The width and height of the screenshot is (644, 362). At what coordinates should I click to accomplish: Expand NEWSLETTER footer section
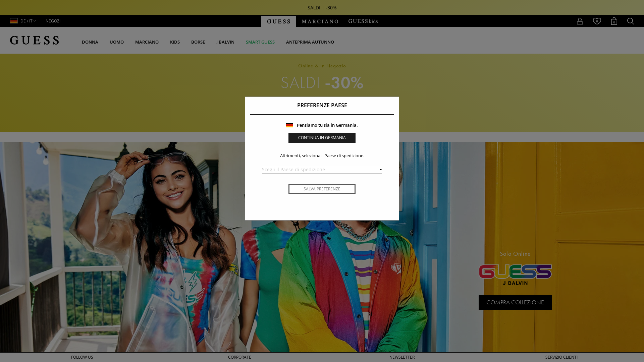[402, 357]
